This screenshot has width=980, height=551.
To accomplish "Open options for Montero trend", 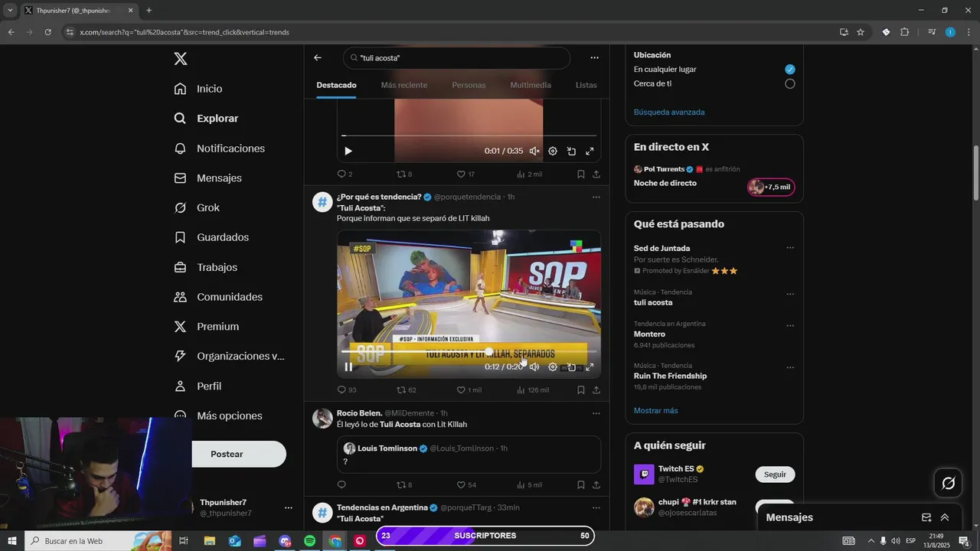I will [x=790, y=325].
